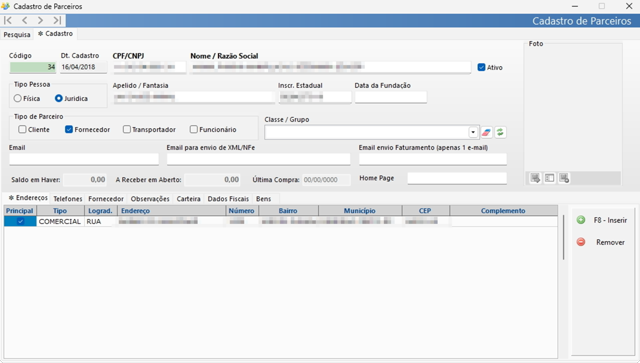This screenshot has height=363, width=640.
Task: Click the last photo toolbar icon
Action: [x=564, y=178]
